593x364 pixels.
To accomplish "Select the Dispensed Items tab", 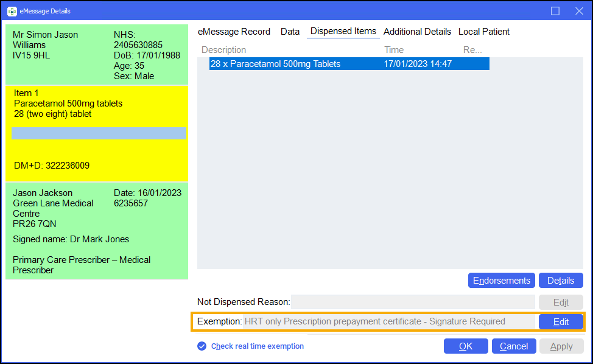I will [343, 32].
